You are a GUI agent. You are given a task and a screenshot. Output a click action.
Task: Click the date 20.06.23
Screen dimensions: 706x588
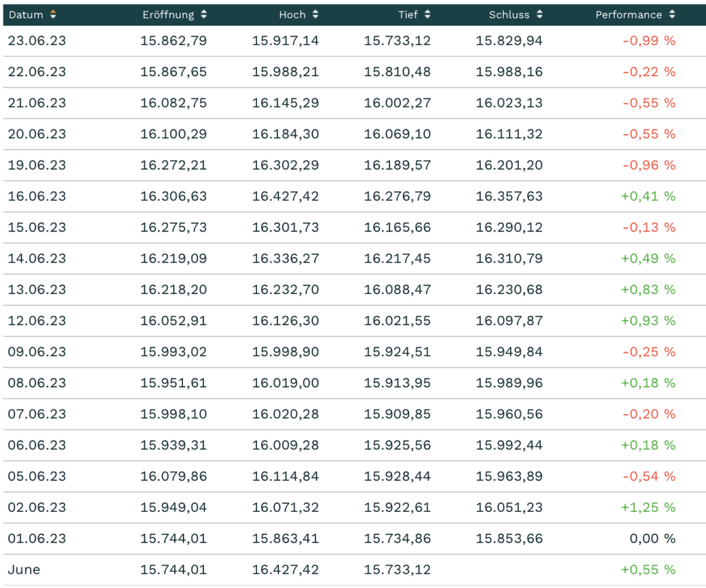pos(37,134)
